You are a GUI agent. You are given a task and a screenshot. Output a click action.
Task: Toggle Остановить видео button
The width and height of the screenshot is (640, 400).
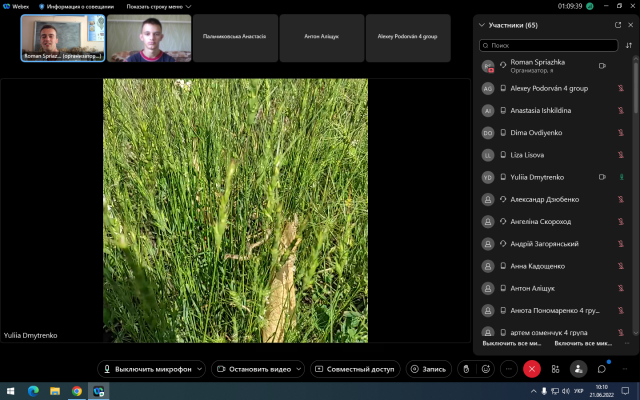tap(253, 368)
